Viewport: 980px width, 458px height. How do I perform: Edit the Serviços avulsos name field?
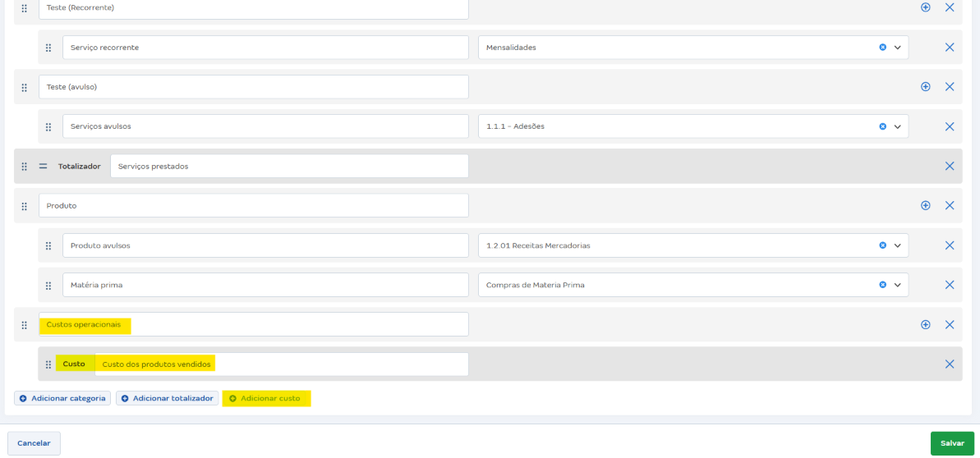point(265,126)
